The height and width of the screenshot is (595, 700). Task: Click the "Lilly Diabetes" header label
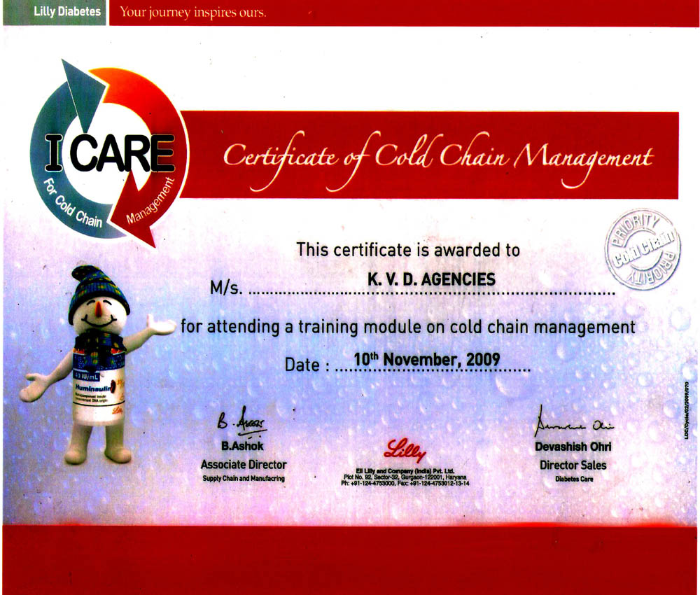67,12
